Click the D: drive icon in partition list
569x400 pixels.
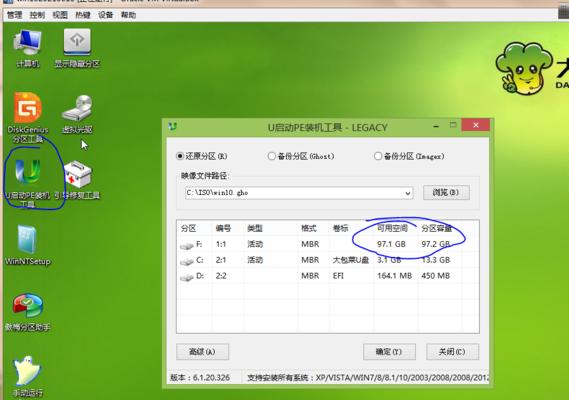(x=187, y=277)
